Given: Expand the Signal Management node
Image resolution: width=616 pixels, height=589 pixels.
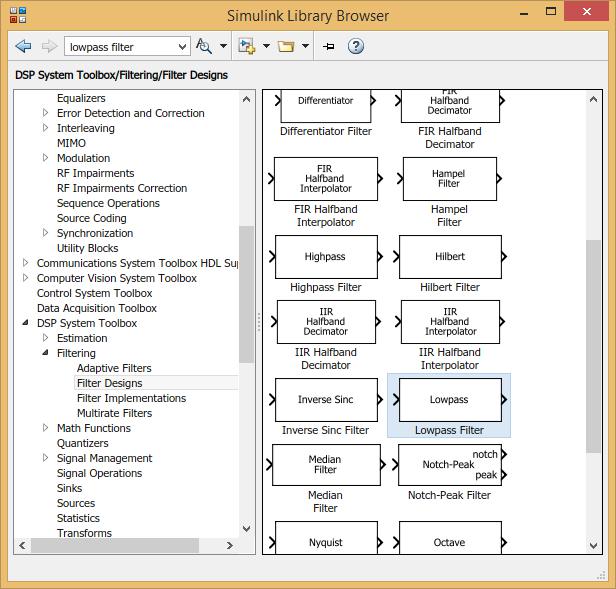Looking at the screenshot, I should (x=45, y=458).
